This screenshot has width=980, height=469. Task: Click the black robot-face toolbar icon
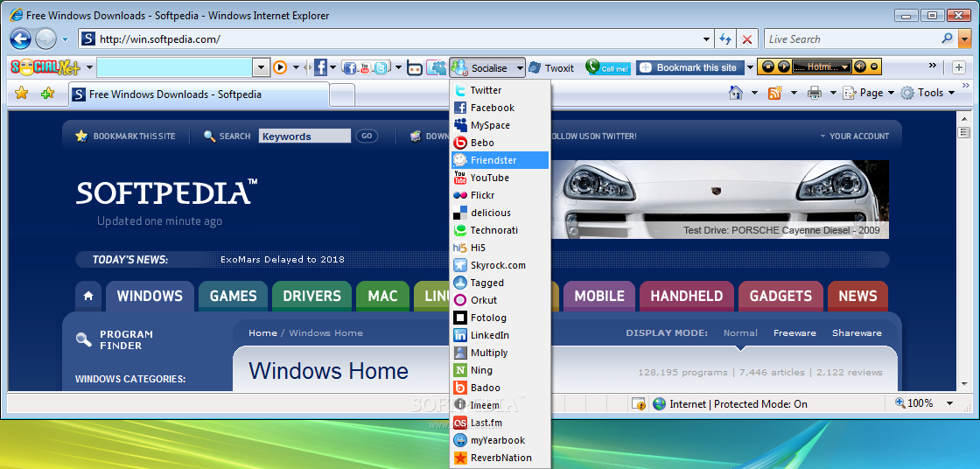tap(415, 67)
